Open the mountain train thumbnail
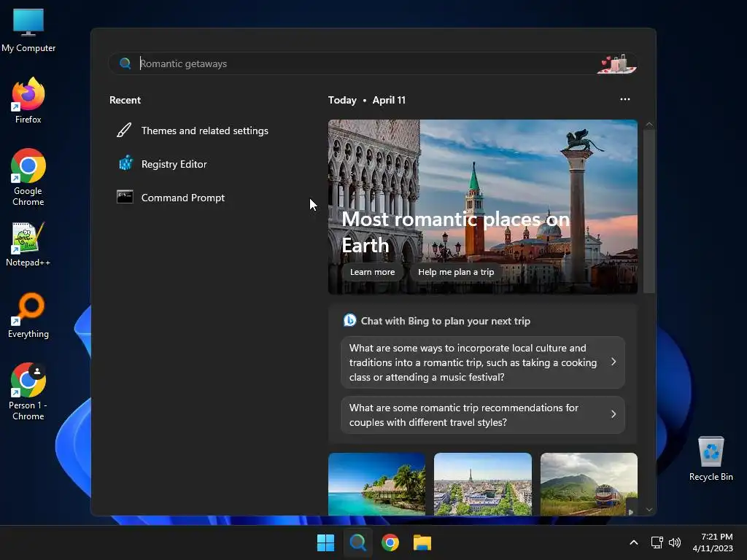The width and height of the screenshot is (747, 560). pyautogui.click(x=589, y=484)
